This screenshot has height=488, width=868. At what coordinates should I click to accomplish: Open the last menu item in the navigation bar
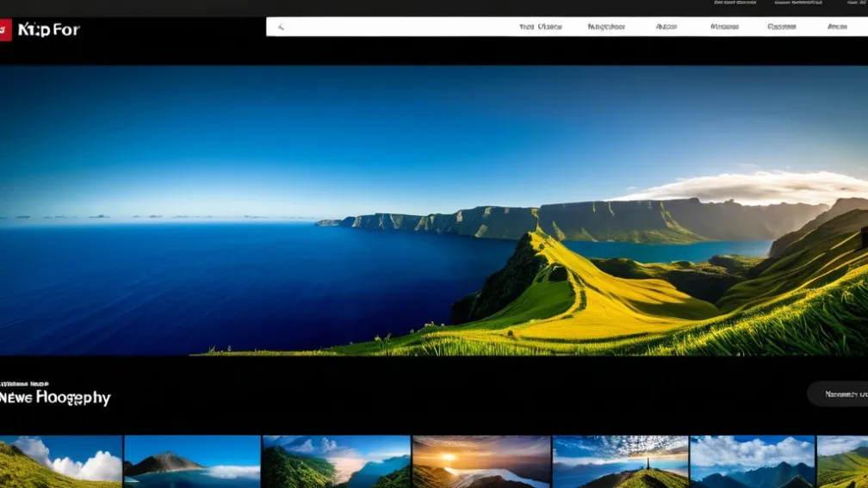(x=837, y=27)
